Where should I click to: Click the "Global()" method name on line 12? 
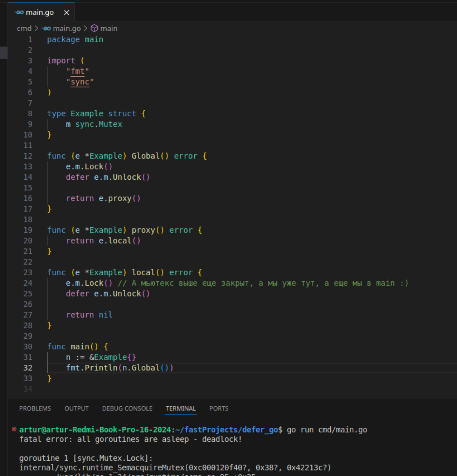150,156
